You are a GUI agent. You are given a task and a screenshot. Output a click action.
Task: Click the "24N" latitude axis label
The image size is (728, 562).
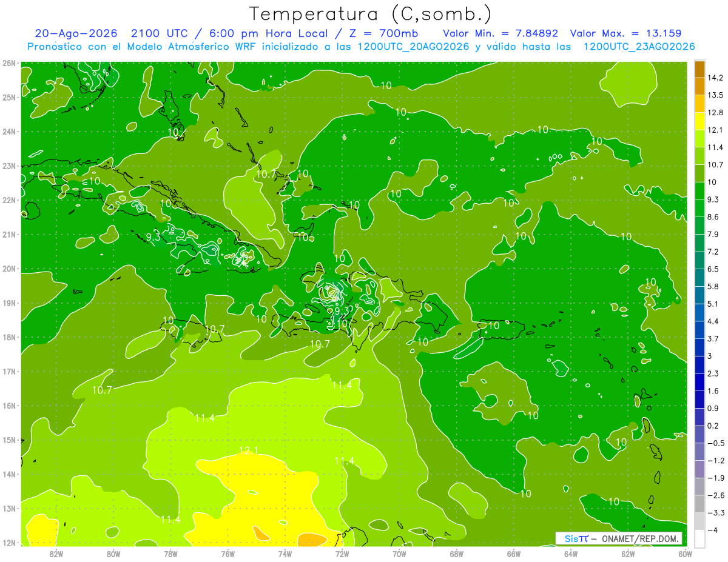tap(8, 131)
